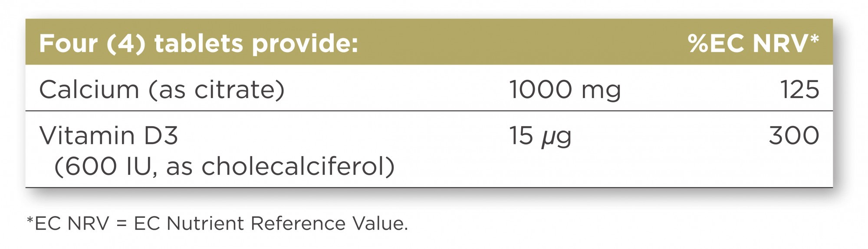Click the 125 percent NRV value
The height and width of the screenshot is (249, 868).
pyautogui.click(x=800, y=90)
